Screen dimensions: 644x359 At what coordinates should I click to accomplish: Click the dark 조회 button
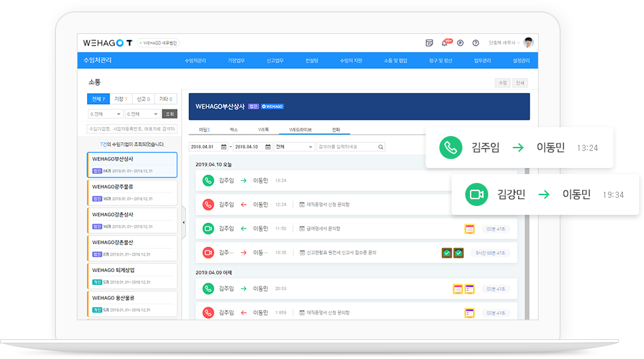pyautogui.click(x=169, y=114)
